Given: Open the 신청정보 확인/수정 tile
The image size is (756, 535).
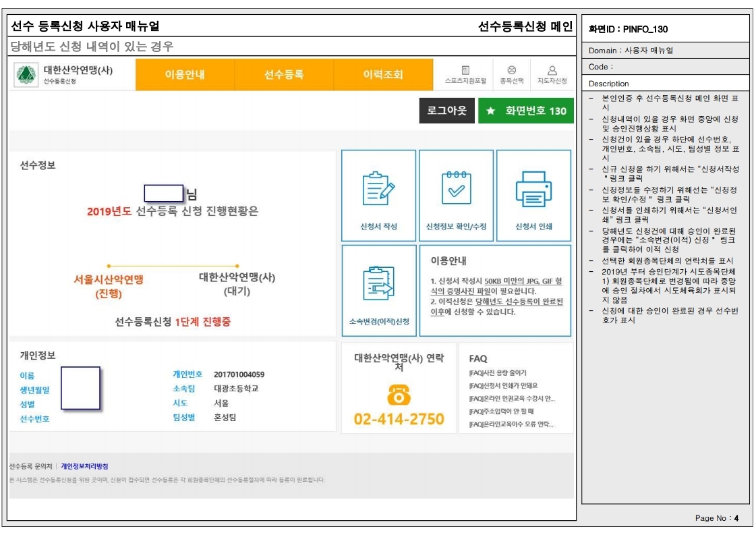Looking at the screenshot, I should click(456, 196).
